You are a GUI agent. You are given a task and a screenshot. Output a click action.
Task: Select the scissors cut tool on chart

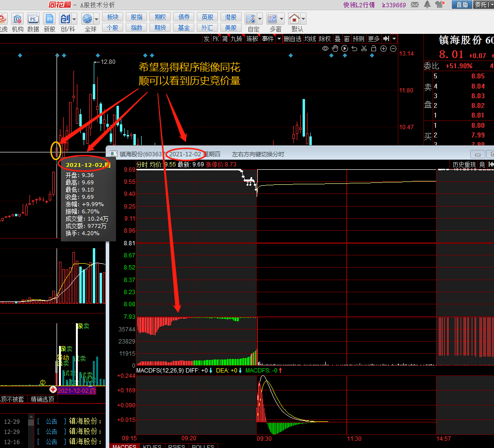click(x=364, y=48)
